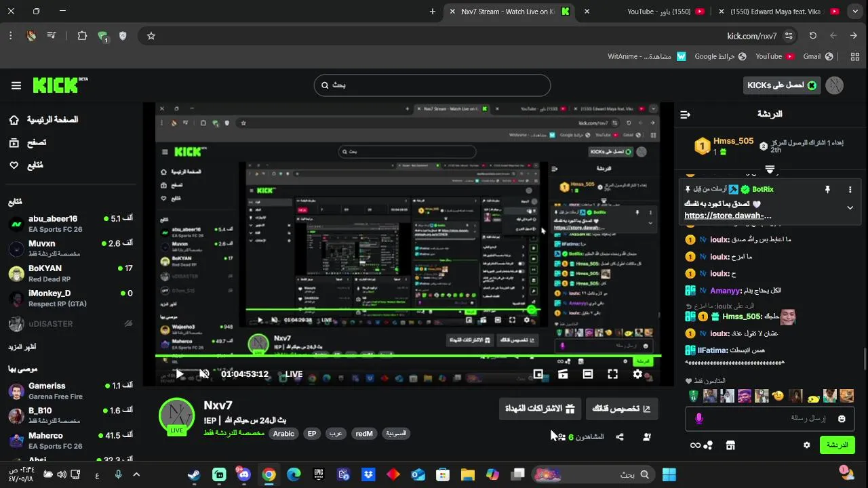Screen dimensions: 868x488
Task: Open the chat shop store icon
Action: 730,445
